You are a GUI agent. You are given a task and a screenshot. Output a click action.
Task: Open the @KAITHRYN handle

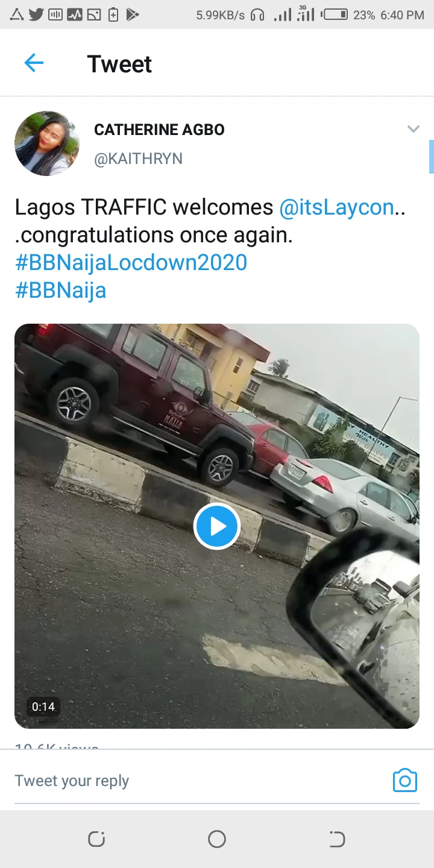click(138, 159)
